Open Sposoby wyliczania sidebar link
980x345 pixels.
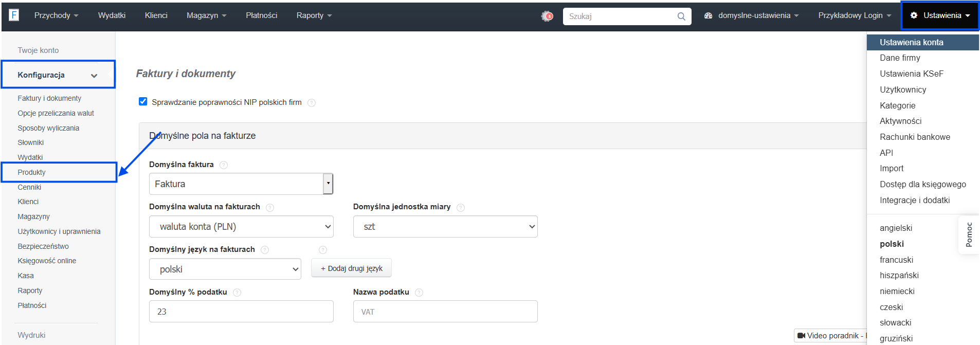click(48, 129)
